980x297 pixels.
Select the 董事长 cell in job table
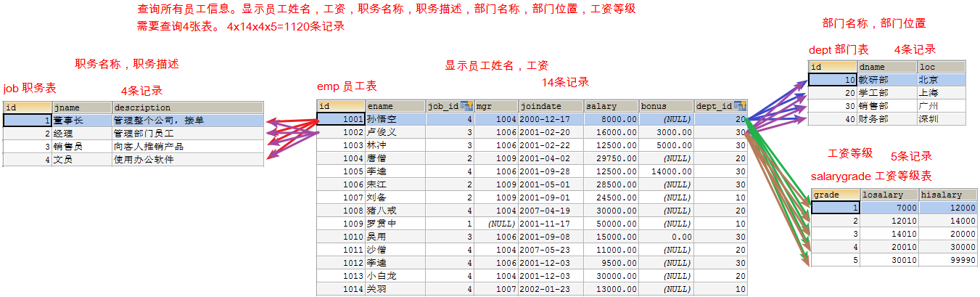click(x=81, y=121)
